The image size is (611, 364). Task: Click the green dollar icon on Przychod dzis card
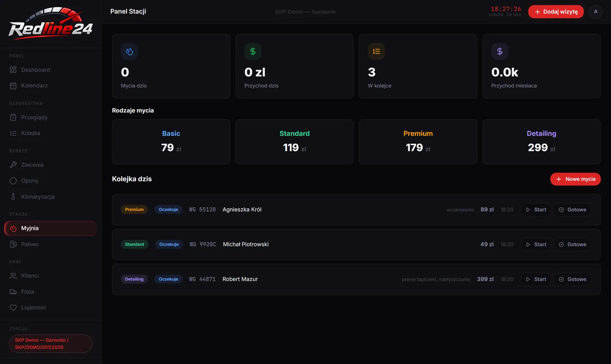coord(253,52)
